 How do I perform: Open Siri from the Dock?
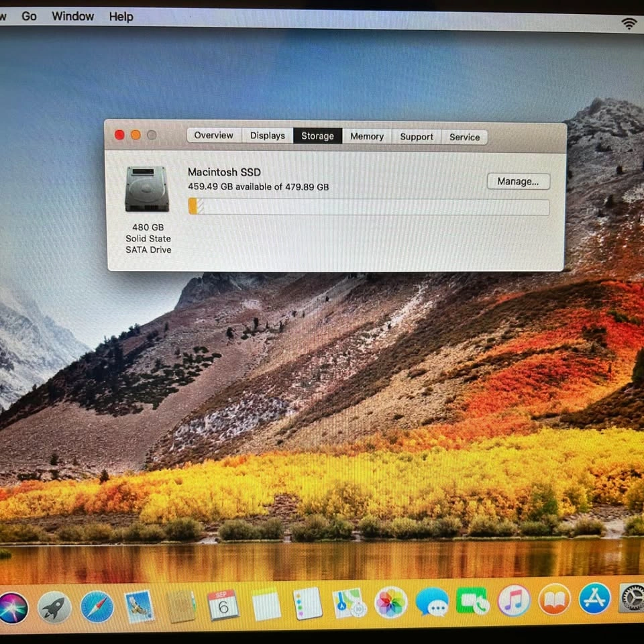click(13, 608)
